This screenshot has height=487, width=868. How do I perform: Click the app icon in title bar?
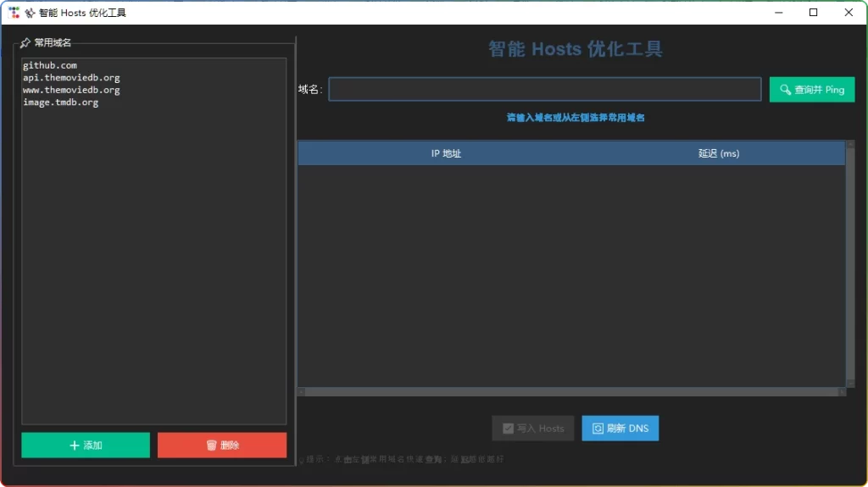14,12
